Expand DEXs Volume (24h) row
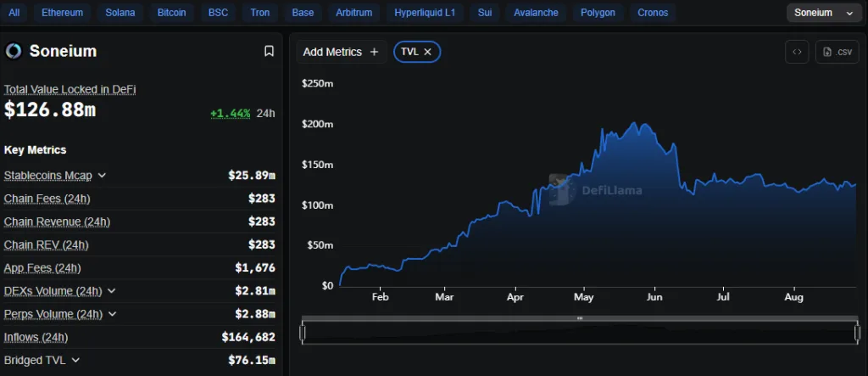868x376 pixels. (111, 290)
